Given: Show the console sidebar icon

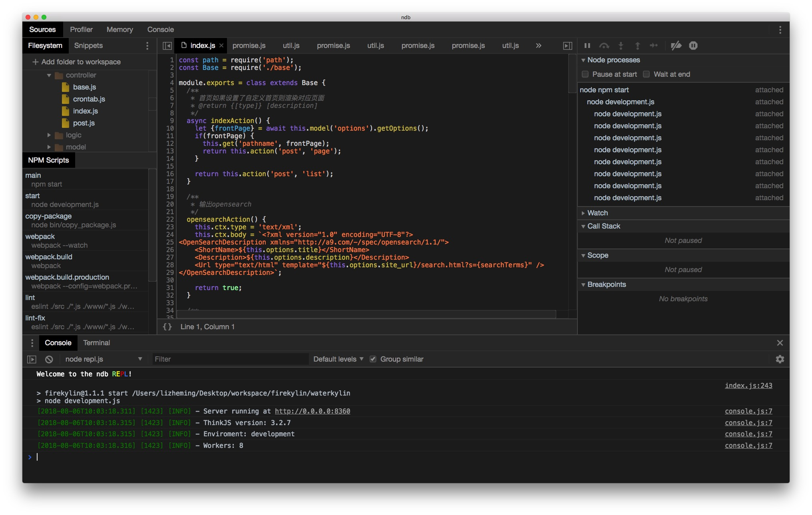Looking at the screenshot, I should (x=32, y=359).
